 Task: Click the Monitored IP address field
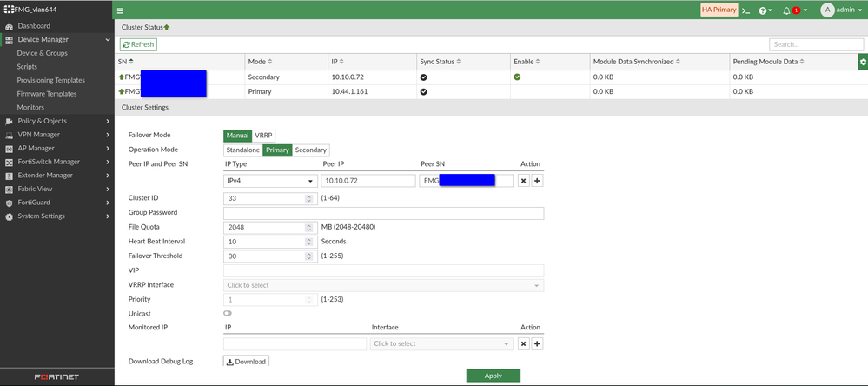[x=295, y=344]
